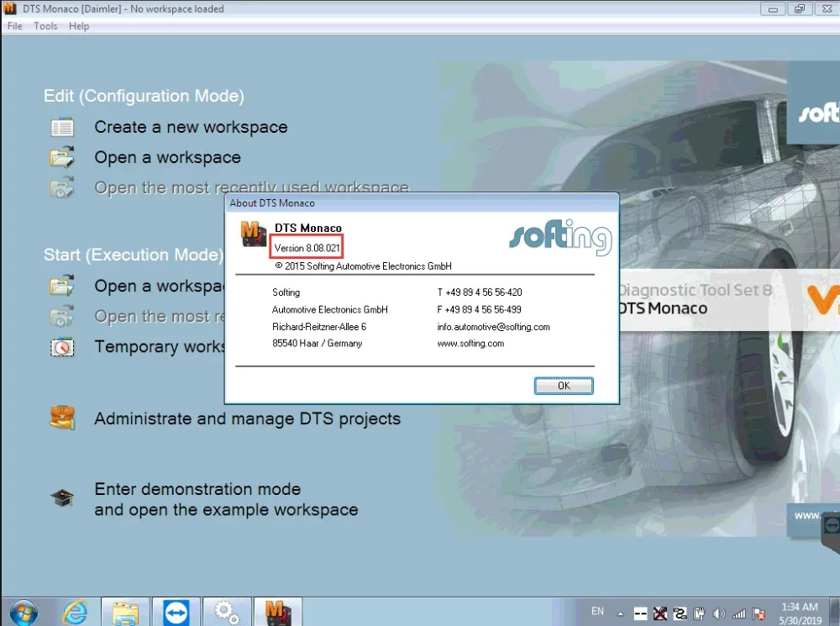The image size is (840, 626).
Task: Click www.softing.com text in About dialog
Action: (x=470, y=344)
